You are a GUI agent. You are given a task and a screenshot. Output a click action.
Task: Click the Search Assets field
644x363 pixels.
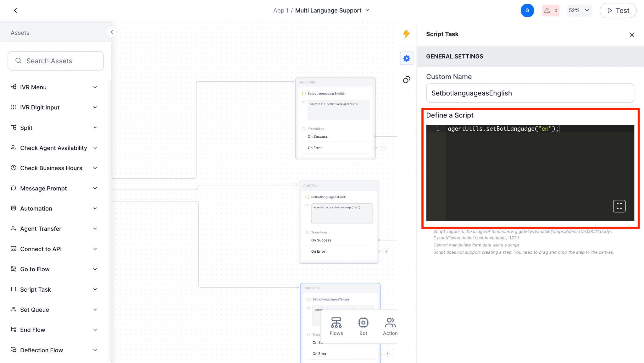click(x=56, y=61)
